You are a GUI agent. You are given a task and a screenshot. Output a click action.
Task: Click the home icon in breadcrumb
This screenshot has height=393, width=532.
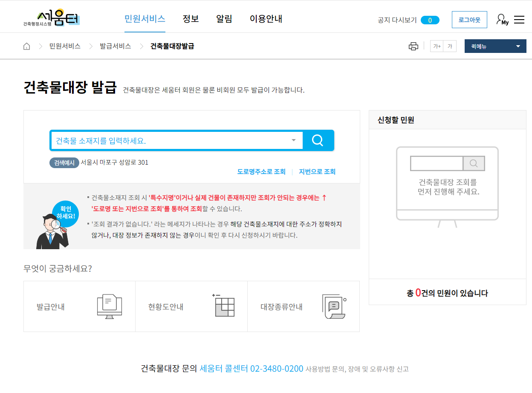(x=27, y=46)
